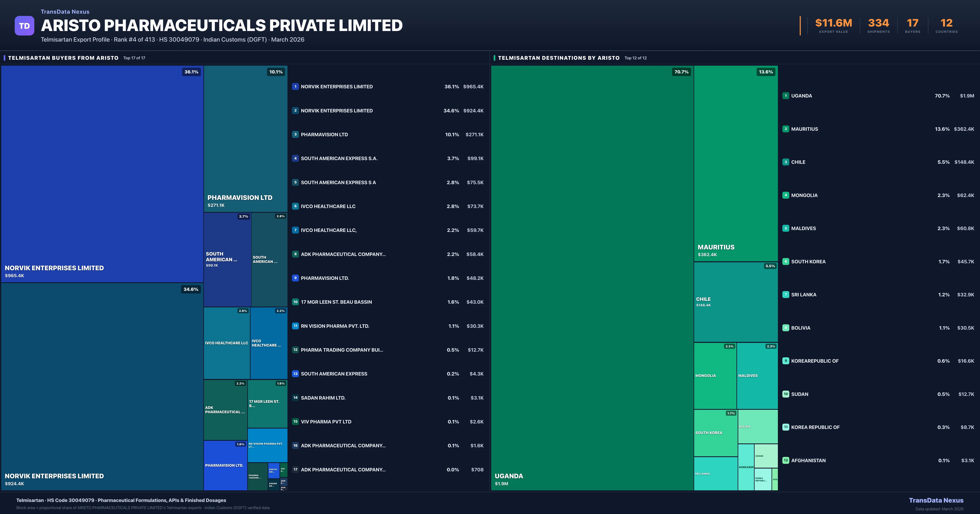This screenshot has height=514, width=980.
Task: Select the UGANDA treemap block
Action: (592, 278)
